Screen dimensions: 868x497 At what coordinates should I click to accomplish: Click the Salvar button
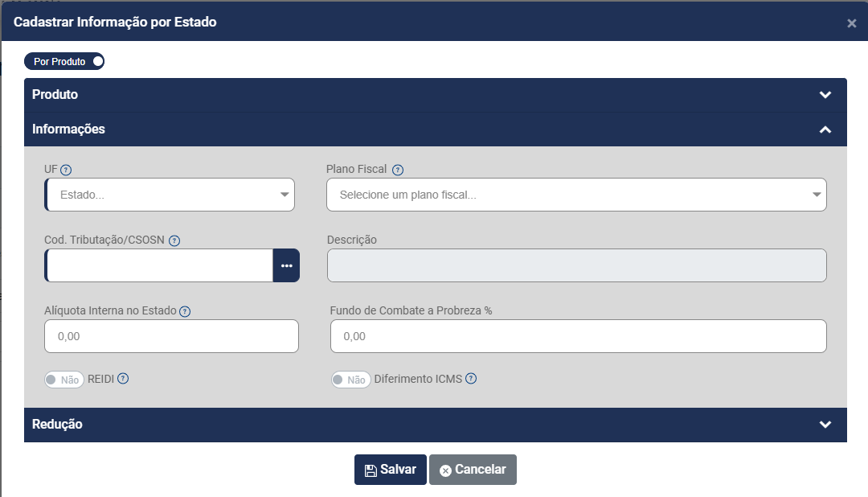391,470
